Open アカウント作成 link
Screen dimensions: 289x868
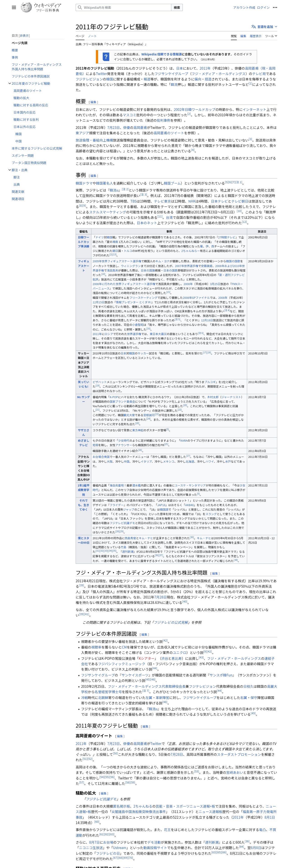click(x=244, y=7)
